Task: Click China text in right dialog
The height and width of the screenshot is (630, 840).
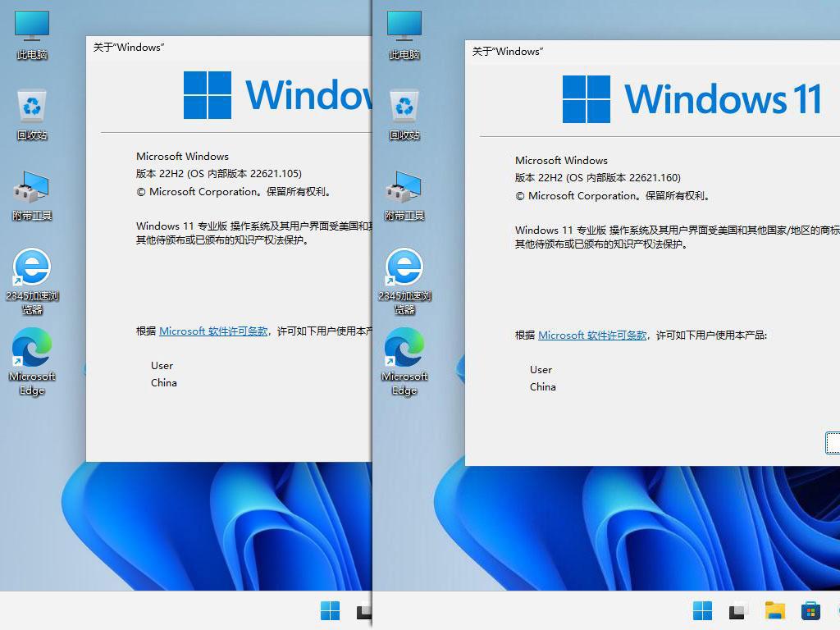Action: (x=542, y=387)
